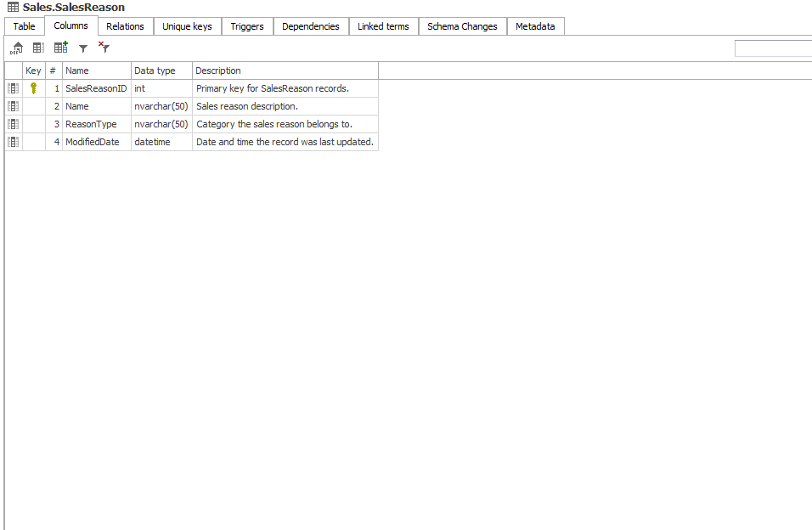The width and height of the screenshot is (812, 530).
Task: Click the Description column header
Action: click(285, 70)
